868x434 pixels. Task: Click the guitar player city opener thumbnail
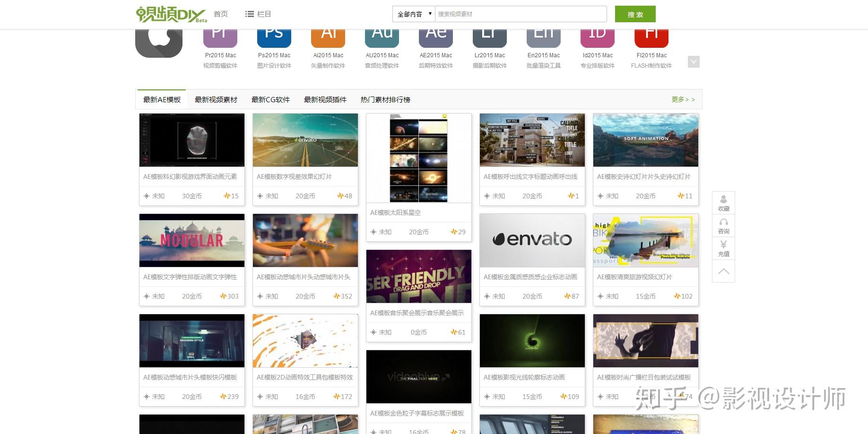[x=305, y=240]
